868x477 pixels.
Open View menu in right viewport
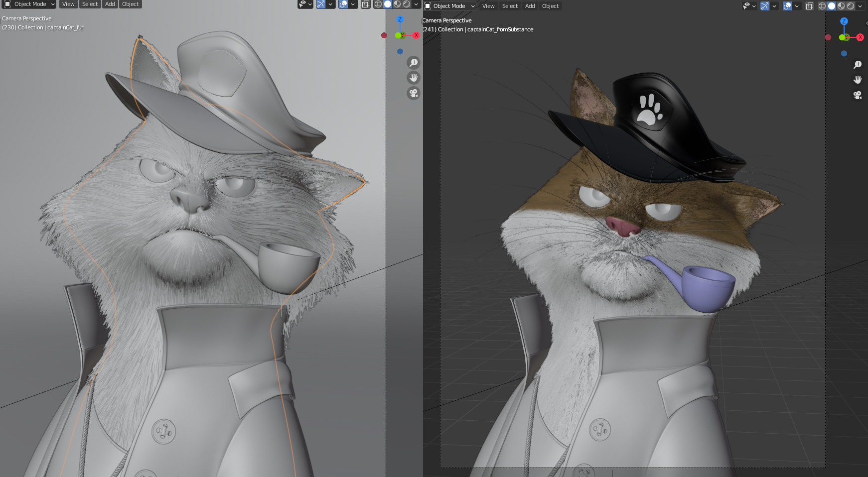point(488,6)
